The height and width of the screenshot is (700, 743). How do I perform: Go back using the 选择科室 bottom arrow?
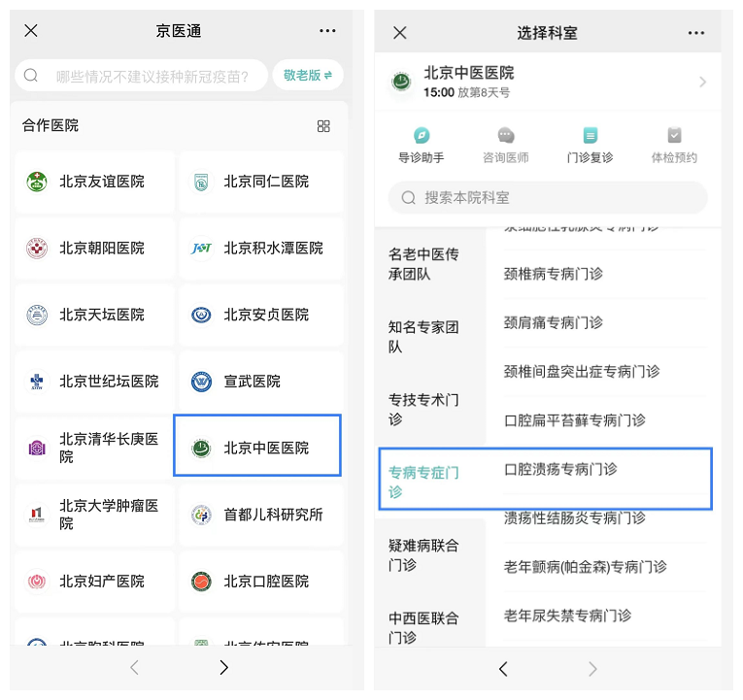point(503,669)
